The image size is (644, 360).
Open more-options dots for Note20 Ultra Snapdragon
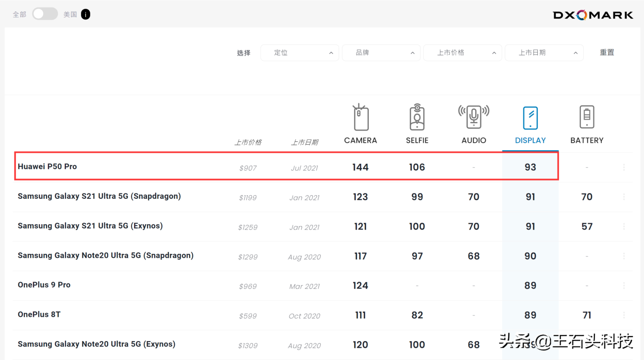tap(624, 256)
